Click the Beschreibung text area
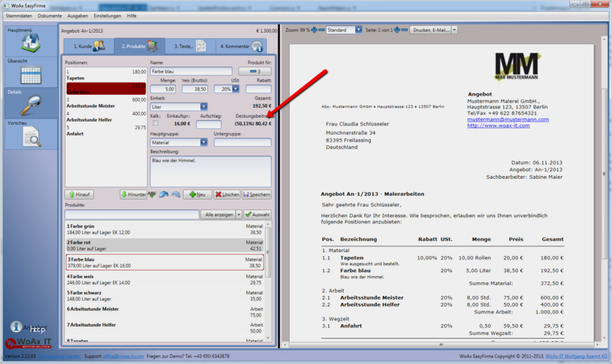 click(x=211, y=171)
